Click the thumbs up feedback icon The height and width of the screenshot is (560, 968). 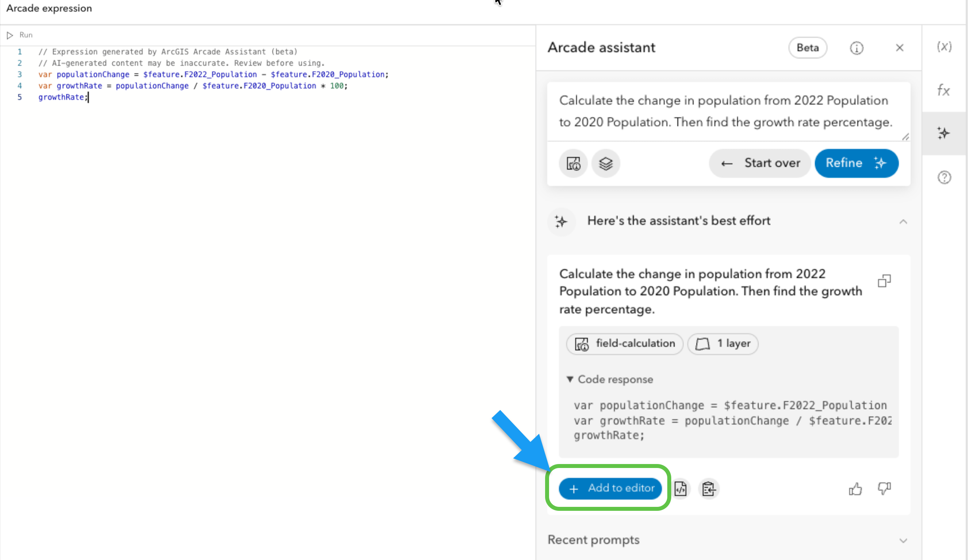(855, 489)
